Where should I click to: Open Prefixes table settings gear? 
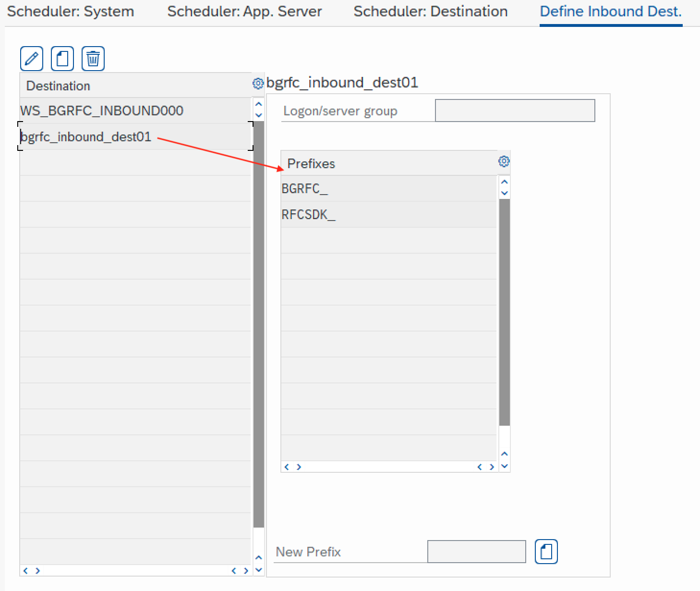pyautogui.click(x=504, y=161)
